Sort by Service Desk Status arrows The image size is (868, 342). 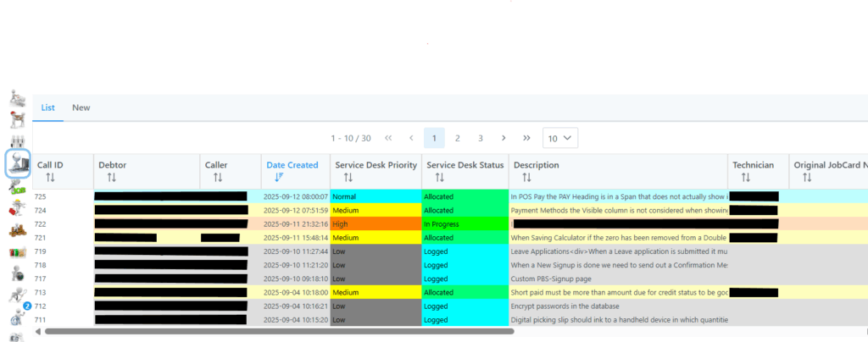click(439, 178)
